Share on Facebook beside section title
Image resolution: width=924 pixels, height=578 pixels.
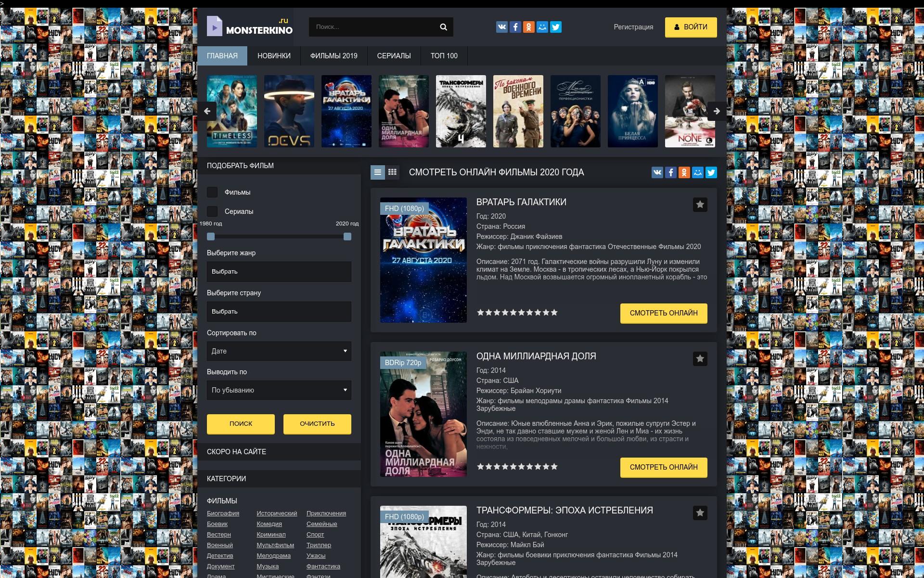pyautogui.click(x=671, y=172)
